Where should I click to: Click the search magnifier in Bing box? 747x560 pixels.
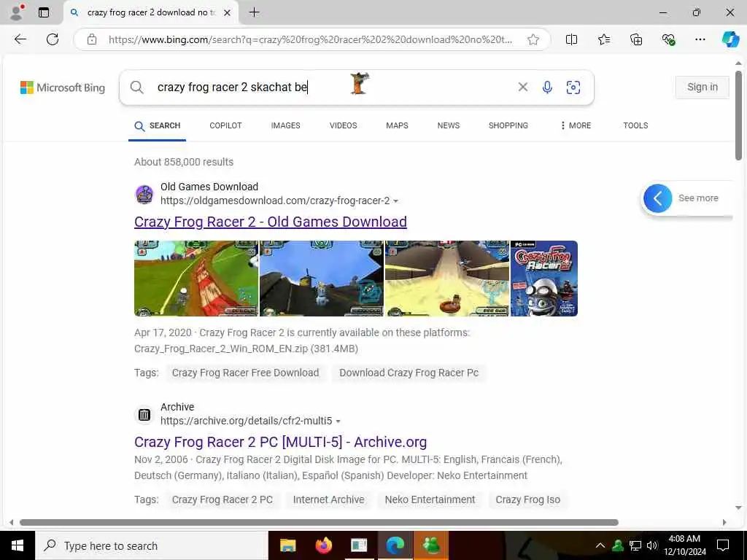coord(136,87)
